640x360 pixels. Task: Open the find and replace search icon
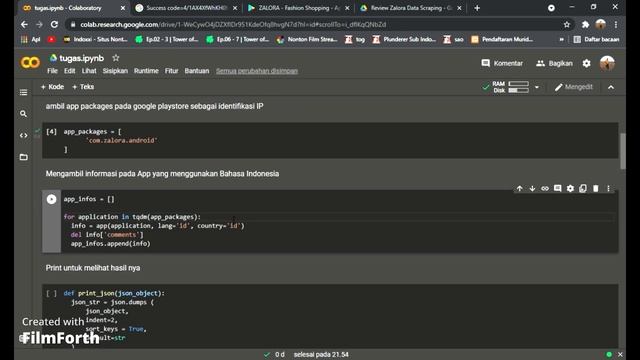(x=24, y=114)
